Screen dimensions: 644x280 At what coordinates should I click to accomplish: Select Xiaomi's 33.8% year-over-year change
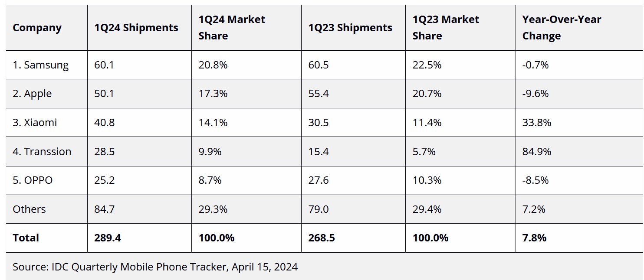537,123
